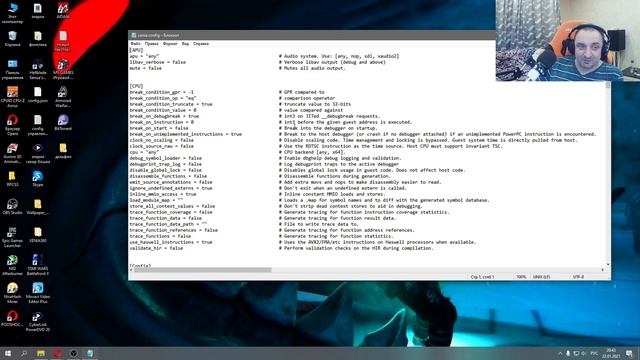This screenshot has width=640, height=360.
Task: Open File Explorer from the taskbar
Action: (40, 353)
